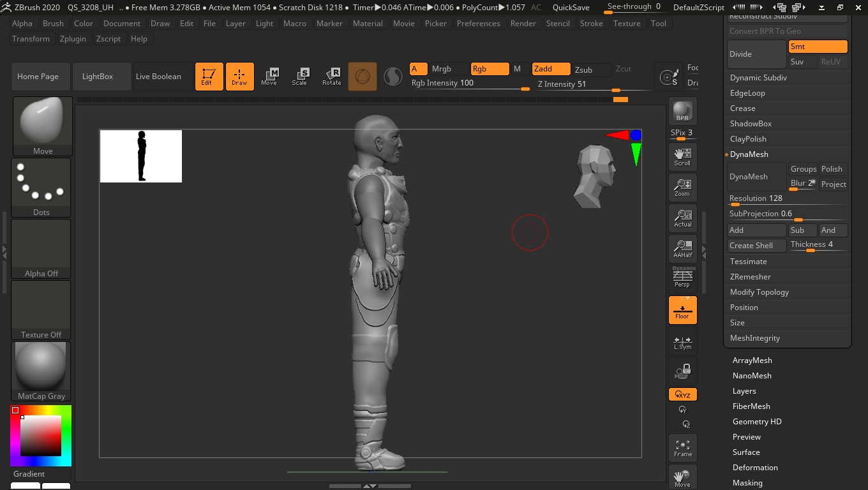The height and width of the screenshot is (490, 868).
Task: Expand the Deformation subpalette
Action: pos(754,468)
